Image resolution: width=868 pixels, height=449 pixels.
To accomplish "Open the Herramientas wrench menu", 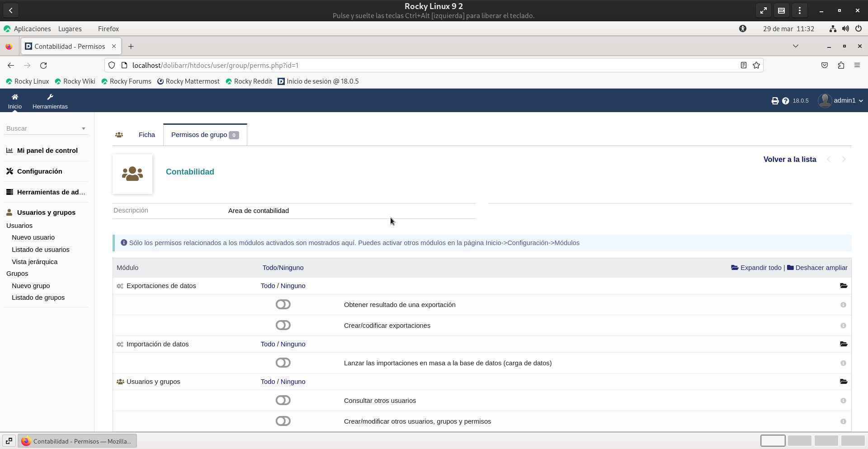I will (50, 97).
